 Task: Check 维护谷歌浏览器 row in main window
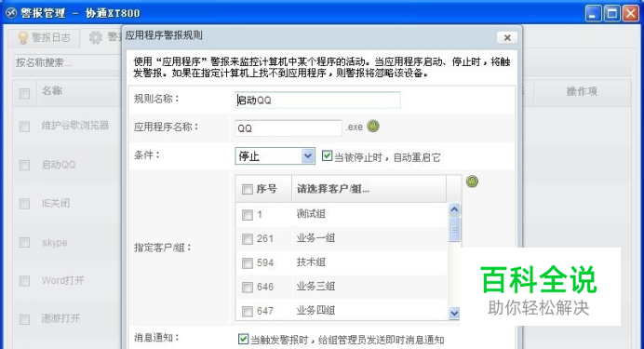(x=24, y=126)
